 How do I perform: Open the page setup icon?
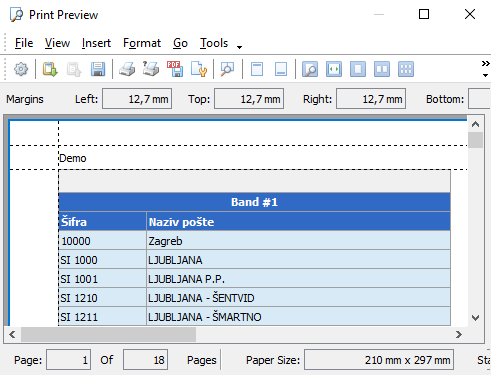click(x=199, y=69)
